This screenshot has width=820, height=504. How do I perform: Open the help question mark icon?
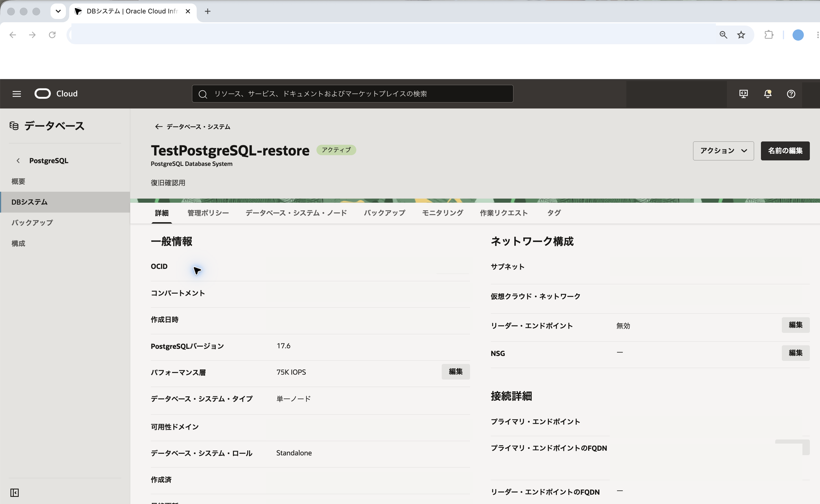(791, 94)
